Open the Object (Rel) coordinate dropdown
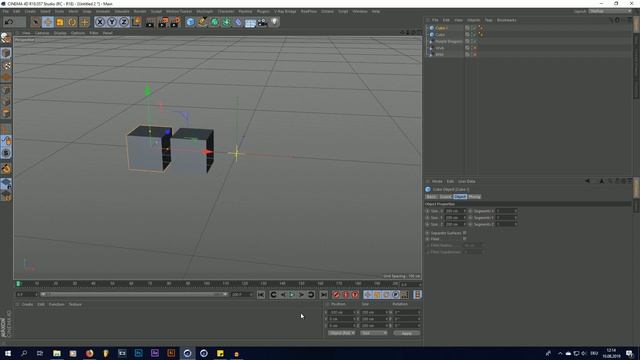 342,333
